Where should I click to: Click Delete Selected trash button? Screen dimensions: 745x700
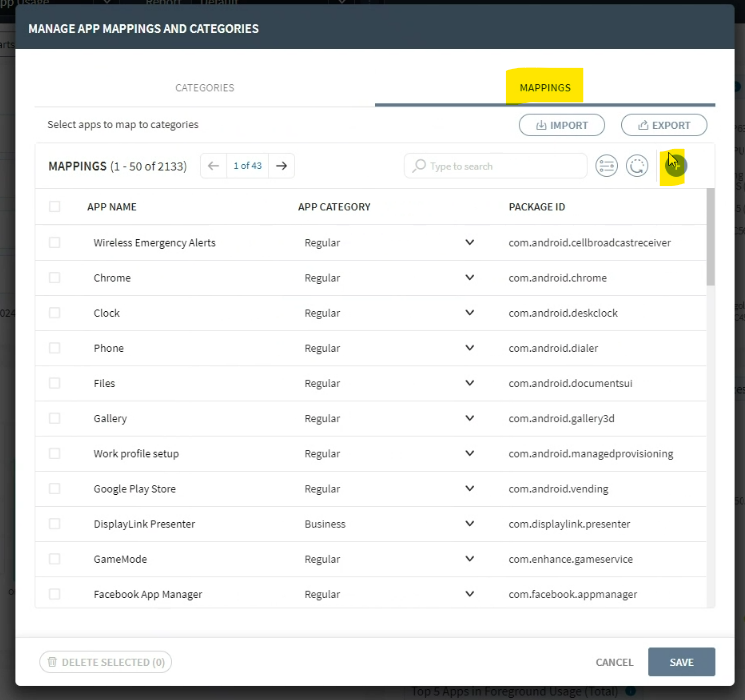tap(105, 662)
